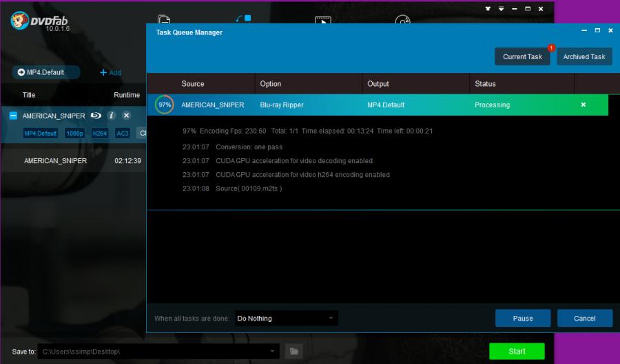Click the Source column header
This screenshot has width=620, height=364.
tap(193, 84)
